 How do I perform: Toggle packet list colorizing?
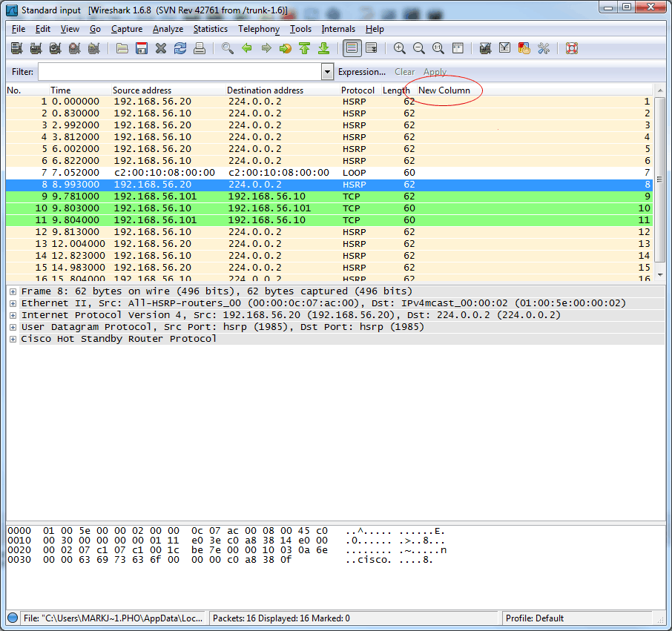(352, 48)
